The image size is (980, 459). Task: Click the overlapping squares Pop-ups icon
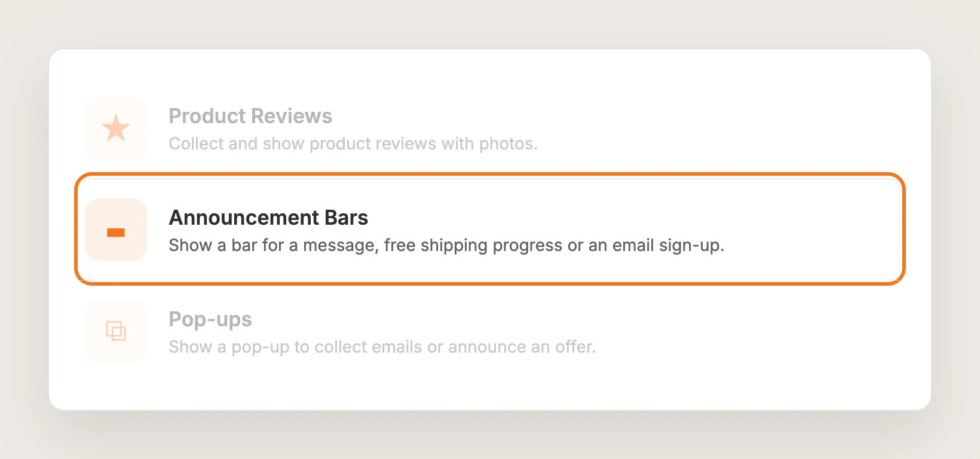coord(116,331)
